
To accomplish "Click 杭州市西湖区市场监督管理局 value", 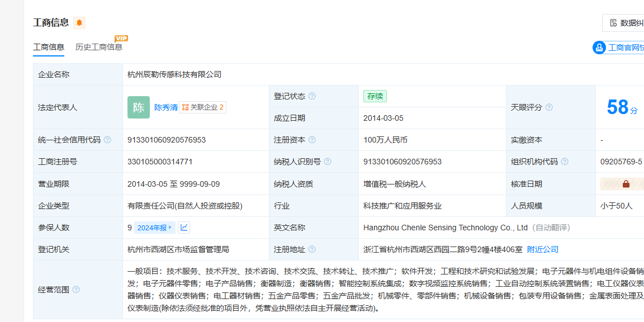I will (178, 249).
